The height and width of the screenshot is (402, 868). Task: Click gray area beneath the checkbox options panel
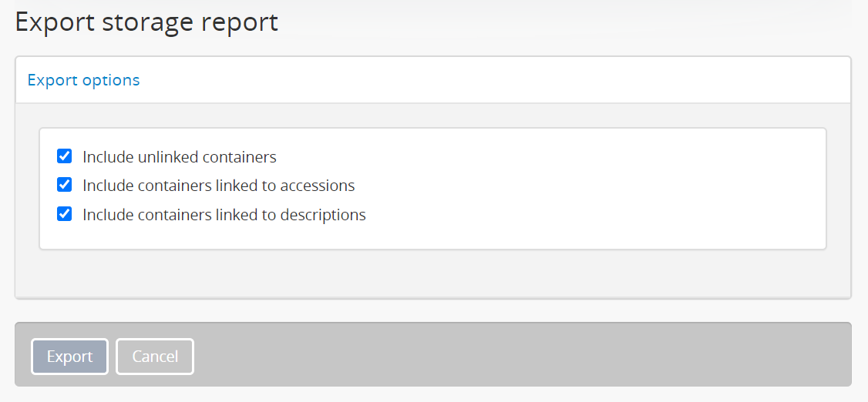click(x=432, y=273)
